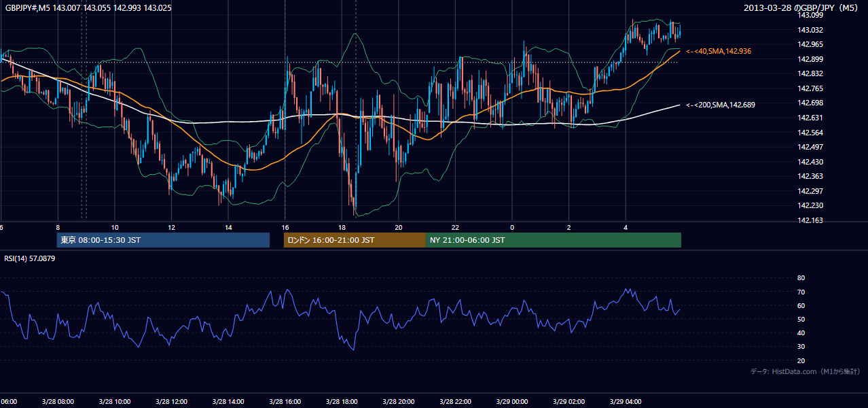Viewport: 868px width, 408px height.
Task: Select the white '<--<200,SMA,142.689' label
Action: 721,105
